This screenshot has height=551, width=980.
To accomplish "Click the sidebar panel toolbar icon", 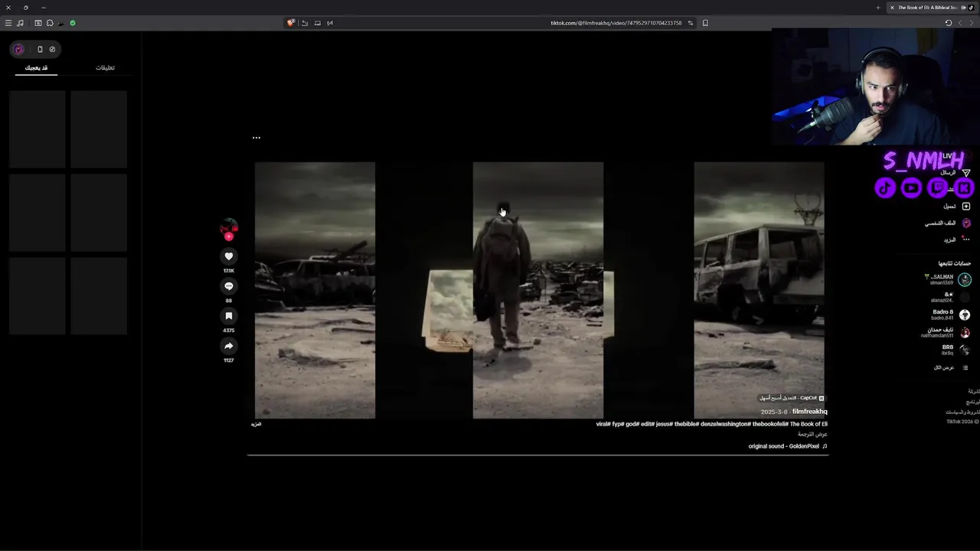I will [x=38, y=23].
